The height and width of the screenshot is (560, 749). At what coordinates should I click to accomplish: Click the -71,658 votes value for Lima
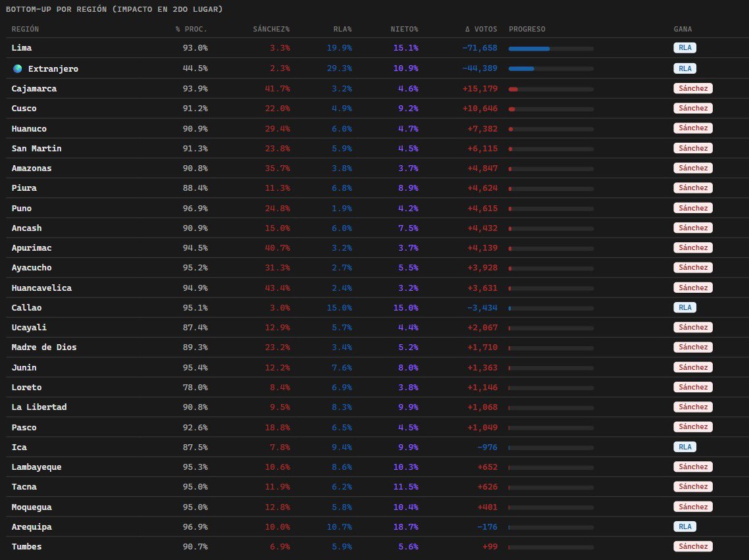point(480,48)
